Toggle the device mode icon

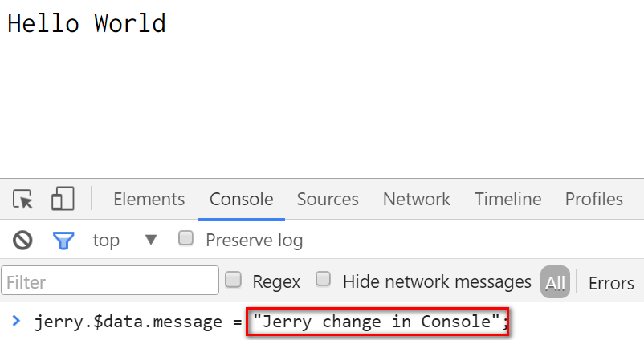tap(63, 199)
